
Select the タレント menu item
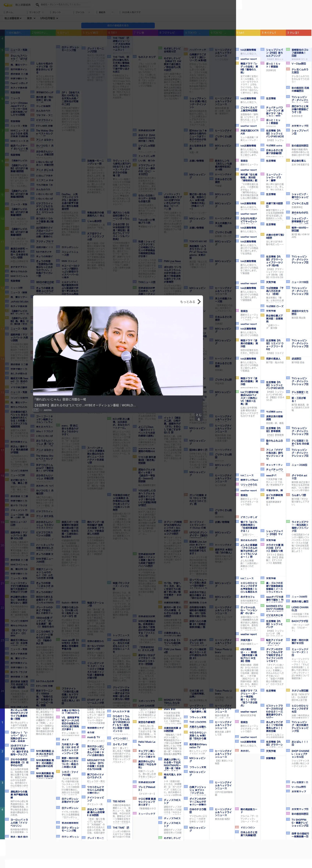point(57,12)
